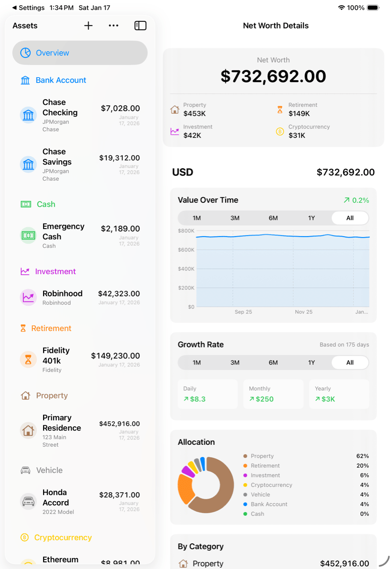392x569 pixels.
Task: Select the 6M segment in Growth Rate
Action: click(x=273, y=362)
